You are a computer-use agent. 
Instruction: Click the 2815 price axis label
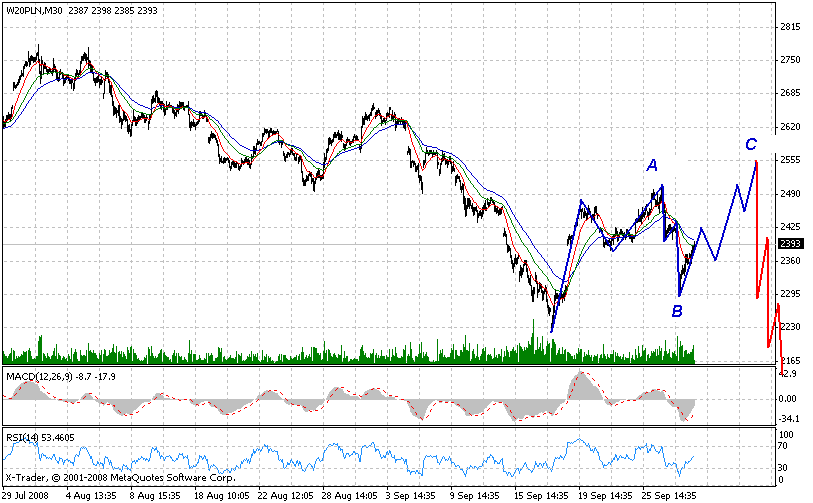[x=792, y=27]
